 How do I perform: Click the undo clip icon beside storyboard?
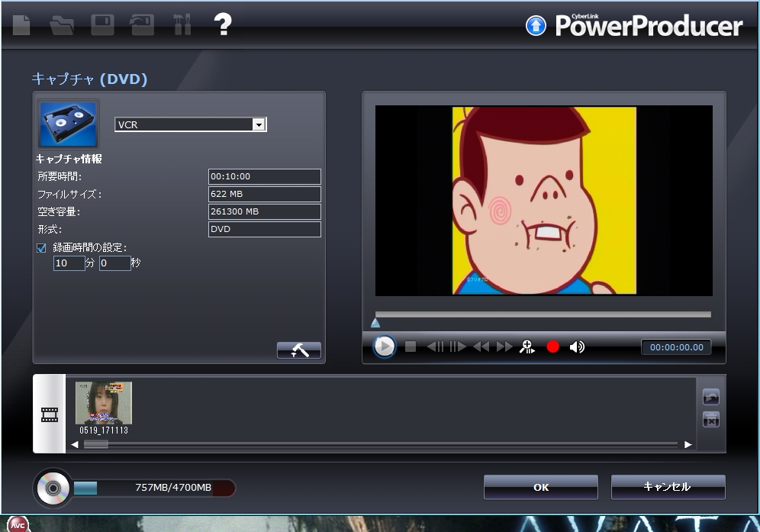711,397
